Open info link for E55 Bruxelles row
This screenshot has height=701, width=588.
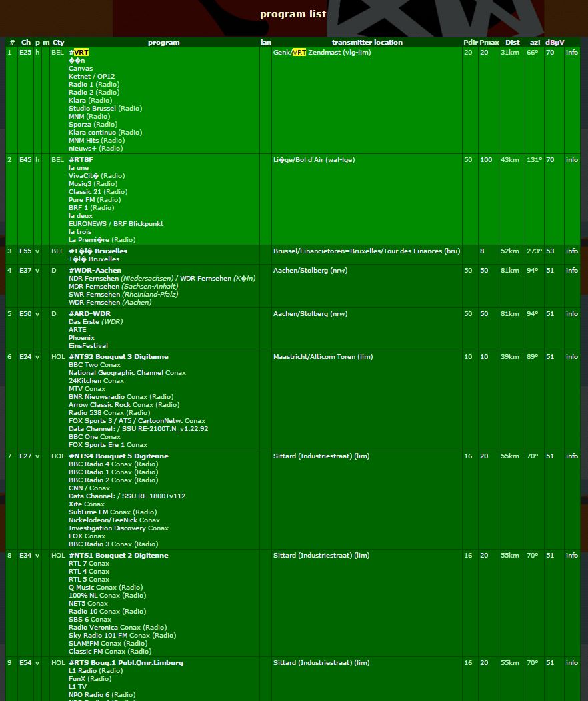click(571, 251)
